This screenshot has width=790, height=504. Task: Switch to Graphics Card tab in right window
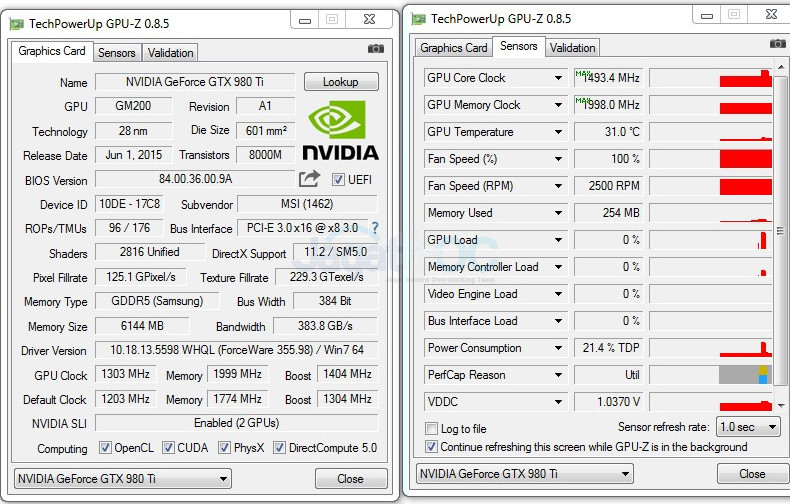[x=453, y=47]
